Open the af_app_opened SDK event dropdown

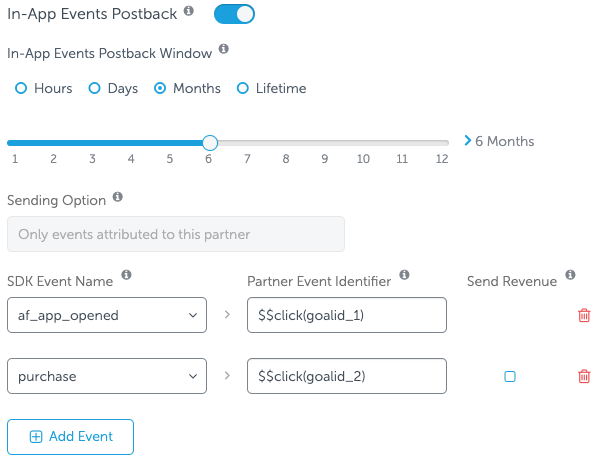click(x=107, y=315)
